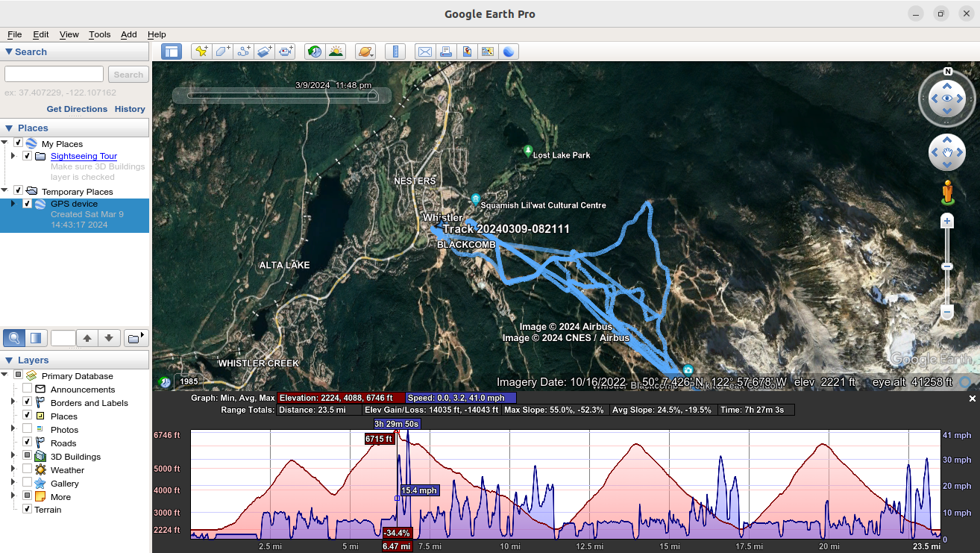Open the Help menu
This screenshot has height=553, width=980.
[157, 34]
